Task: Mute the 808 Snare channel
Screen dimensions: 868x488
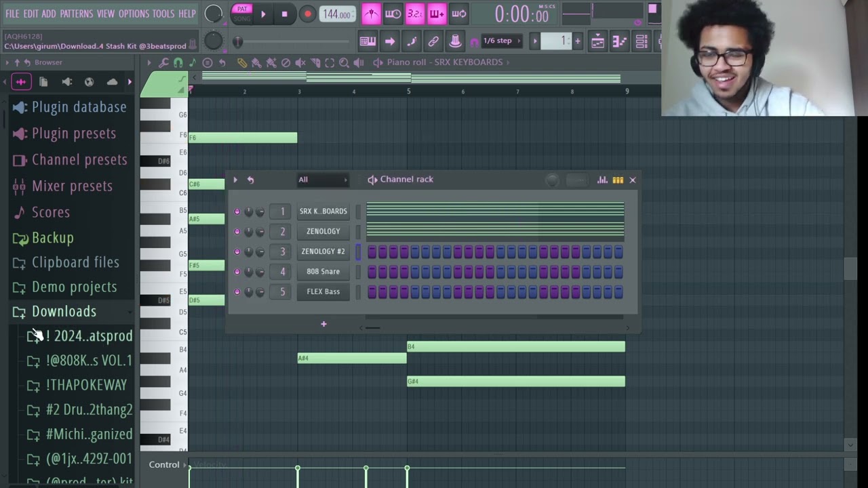Action: pos(237,272)
